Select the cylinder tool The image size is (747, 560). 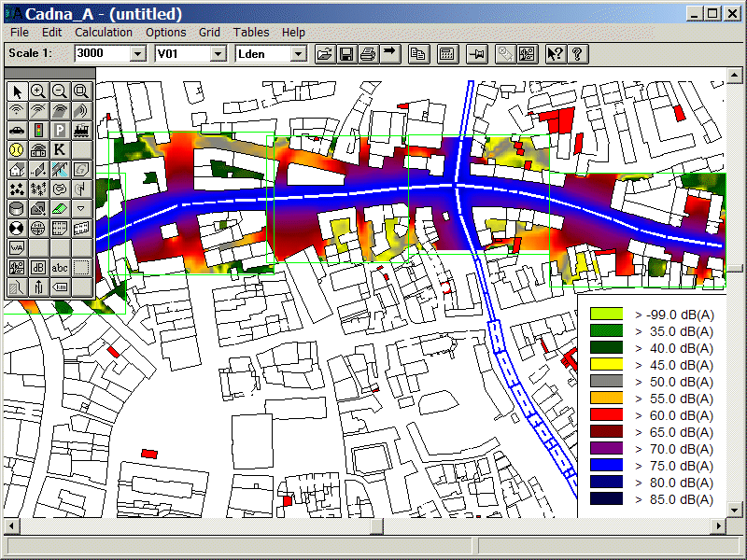pyautogui.click(x=17, y=208)
